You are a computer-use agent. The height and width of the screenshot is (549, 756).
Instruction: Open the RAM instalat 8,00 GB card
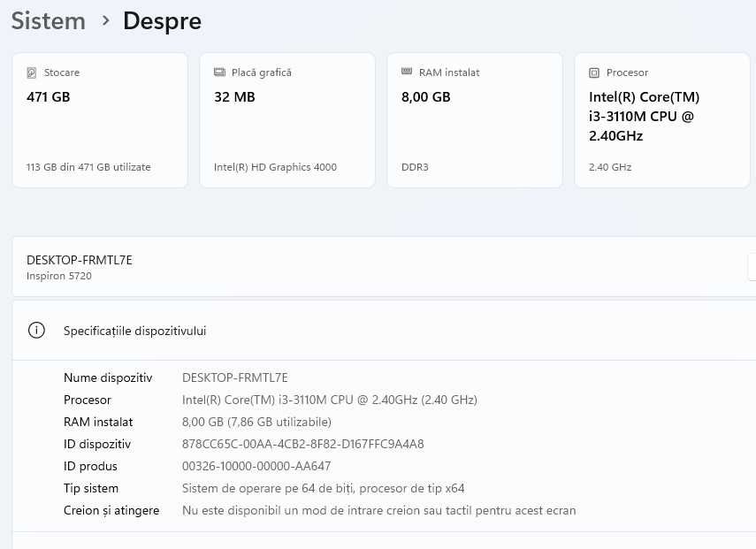[x=475, y=120]
